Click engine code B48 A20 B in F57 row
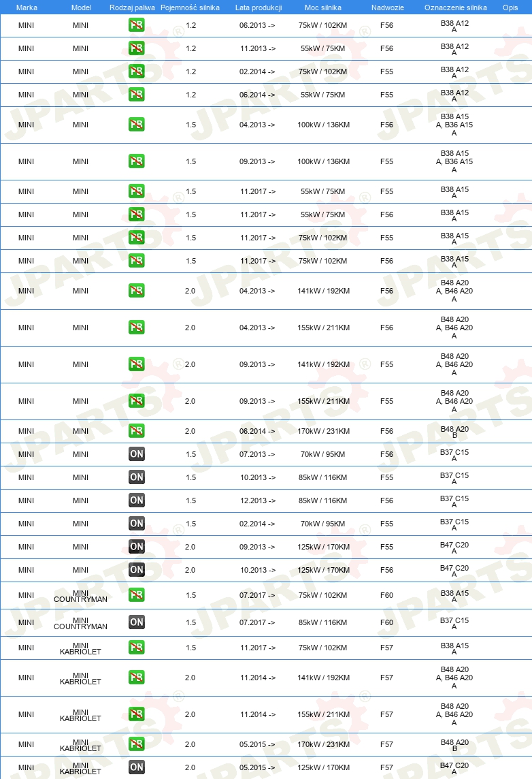This screenshot has height=779, width=532. (x=454, y=745)
